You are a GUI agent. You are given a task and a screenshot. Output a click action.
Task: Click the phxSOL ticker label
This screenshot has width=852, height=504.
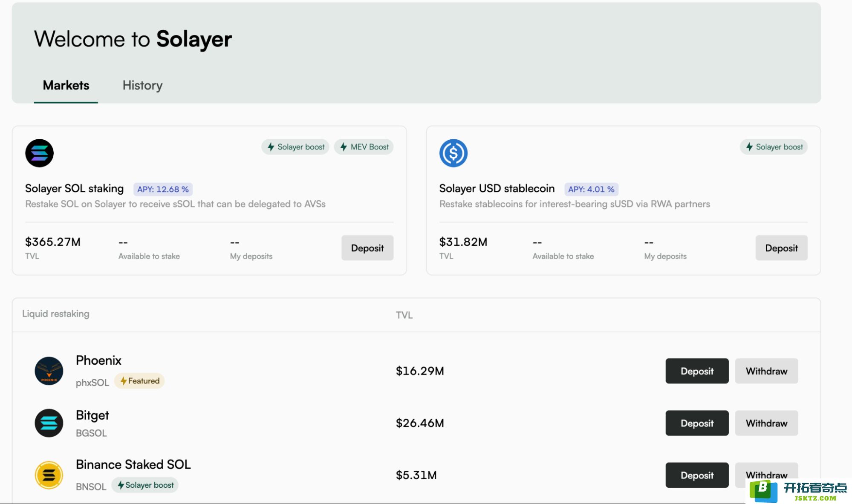coord(92,383)
